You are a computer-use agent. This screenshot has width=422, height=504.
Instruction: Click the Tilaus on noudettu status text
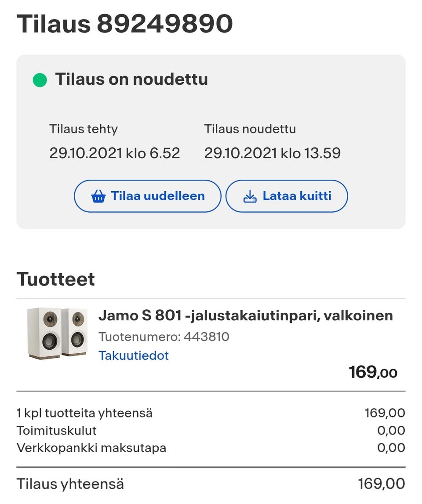pyautogui.click(x=131, y=80)
